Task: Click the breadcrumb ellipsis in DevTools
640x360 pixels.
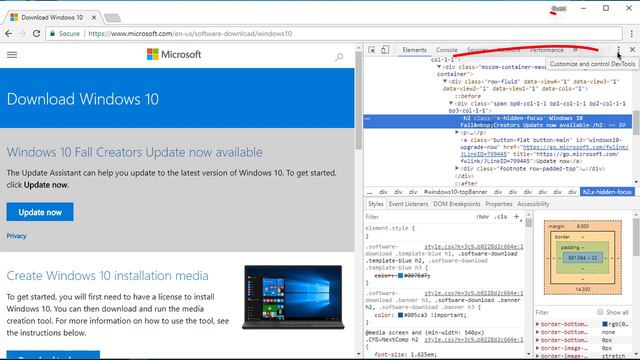Action: (x=369, y=192)
